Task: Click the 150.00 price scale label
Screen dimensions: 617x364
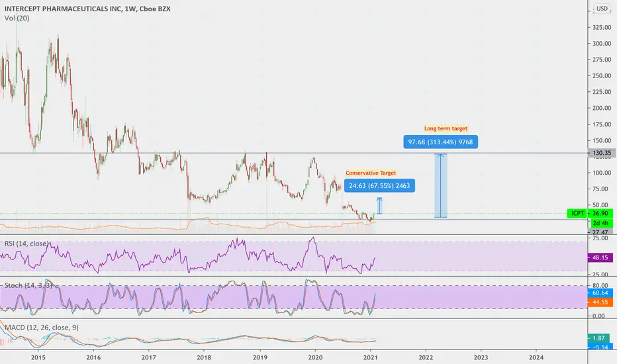Action: pyautogui.click(x=602, y=140)
